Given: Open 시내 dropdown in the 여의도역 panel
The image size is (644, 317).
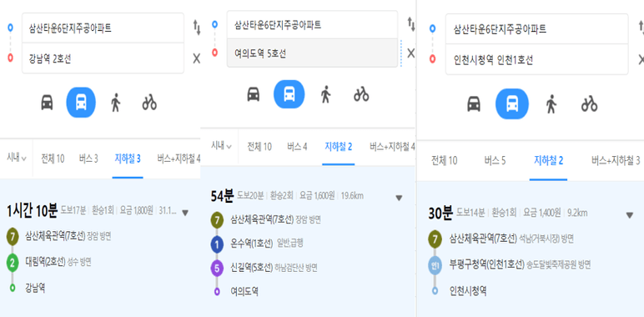Looking at the screenshot, I should click(x=221, y=145).
